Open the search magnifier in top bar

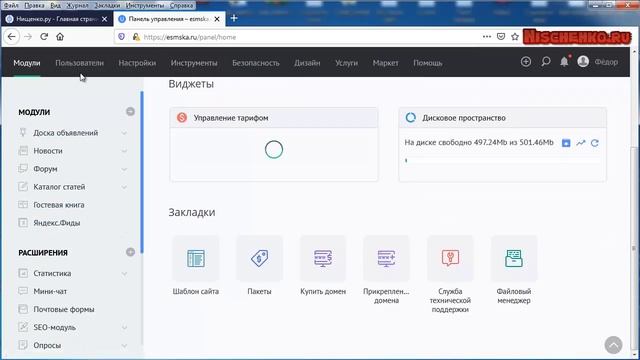[x=546, y=62]
